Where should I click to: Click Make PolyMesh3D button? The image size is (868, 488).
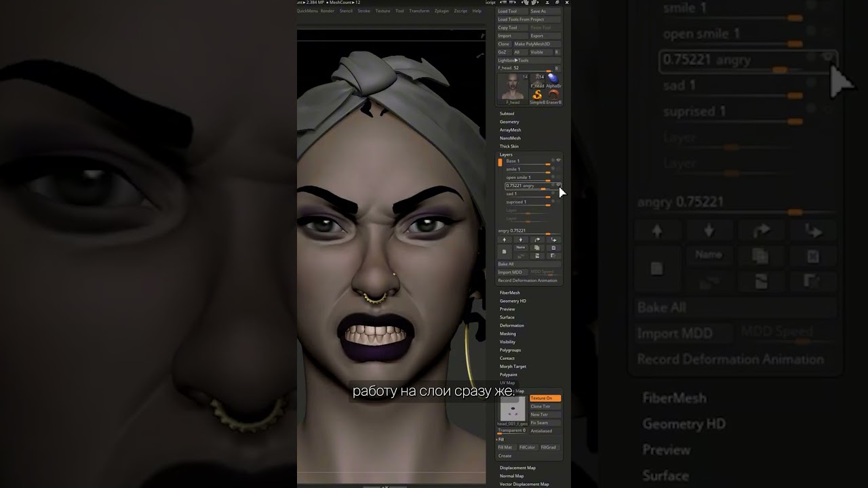pos(537,44)
